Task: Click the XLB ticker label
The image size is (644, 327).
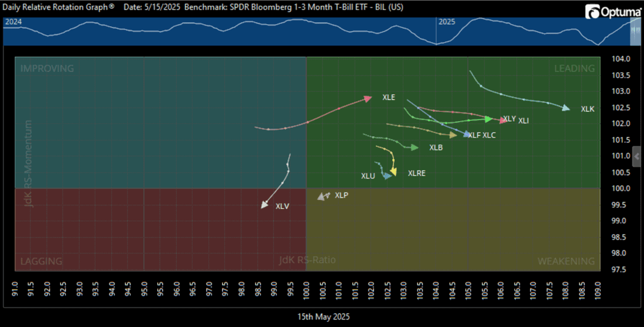Action: tap(436, 147)
